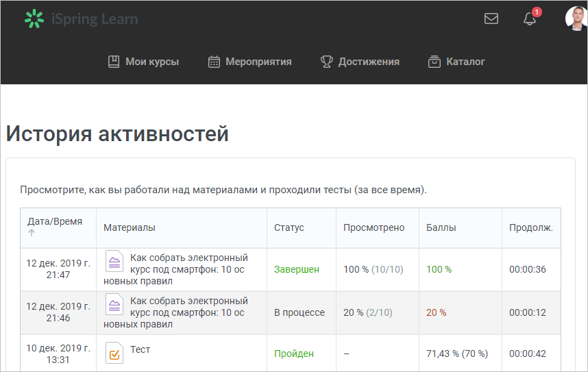Click the bookmark icon beside Мои курсы
Image resolution: width=588 pixels, height=372 pixels.
coord(114,62)
